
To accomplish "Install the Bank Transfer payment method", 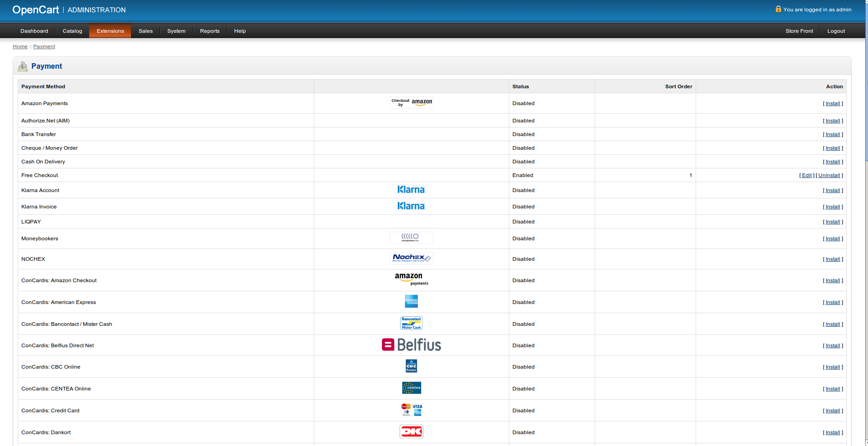I will click(833, 135).
